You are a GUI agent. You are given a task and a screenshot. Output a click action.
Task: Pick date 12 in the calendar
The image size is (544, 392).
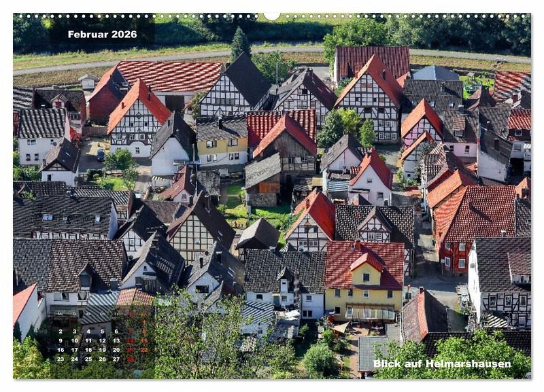point(103,340)
